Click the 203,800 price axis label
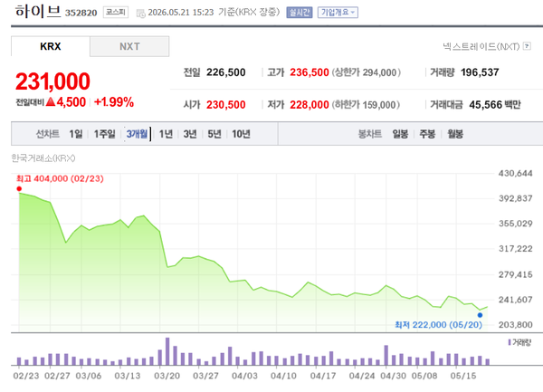The width and height of the screenshot is (543, 392). [515, 325]
